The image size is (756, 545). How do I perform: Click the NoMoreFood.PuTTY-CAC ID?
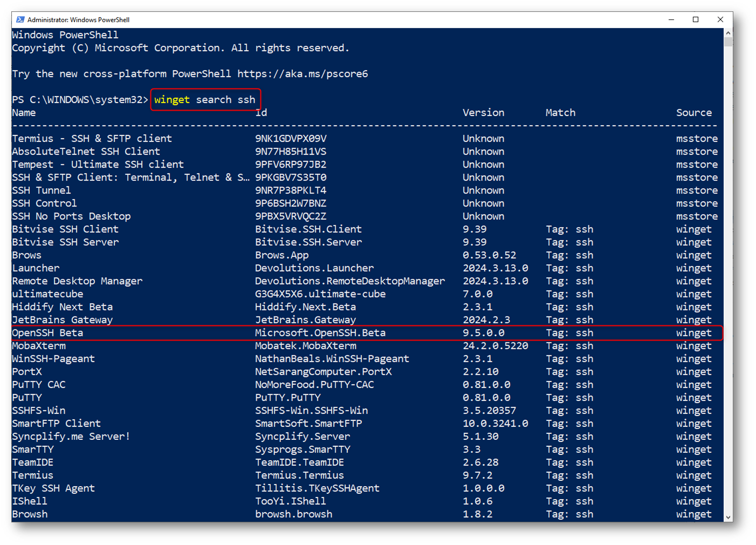click(x=314, y=384)
